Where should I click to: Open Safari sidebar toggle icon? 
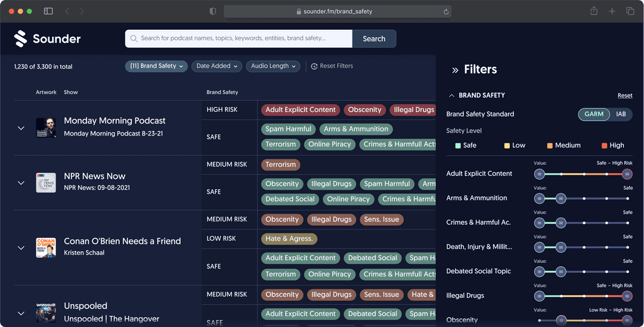[x=48, y=11]
